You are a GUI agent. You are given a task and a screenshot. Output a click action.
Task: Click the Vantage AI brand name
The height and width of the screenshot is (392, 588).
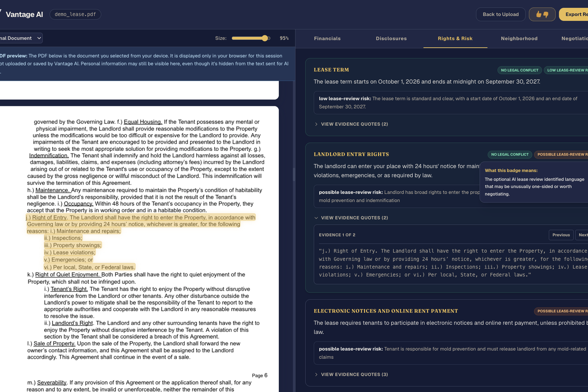24,14
